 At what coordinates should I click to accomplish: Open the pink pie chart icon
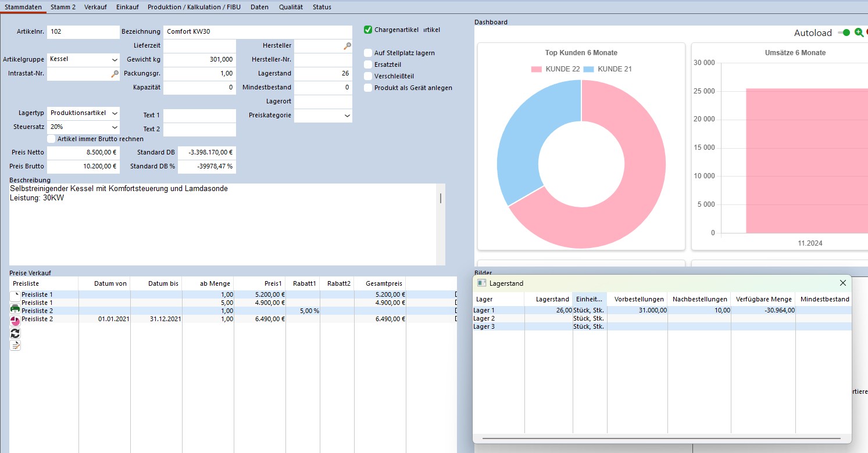coord(15,321)
